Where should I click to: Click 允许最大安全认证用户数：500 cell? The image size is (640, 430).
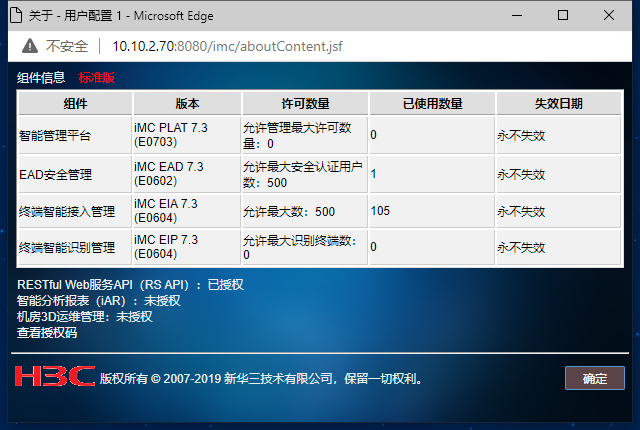[305, 174]
